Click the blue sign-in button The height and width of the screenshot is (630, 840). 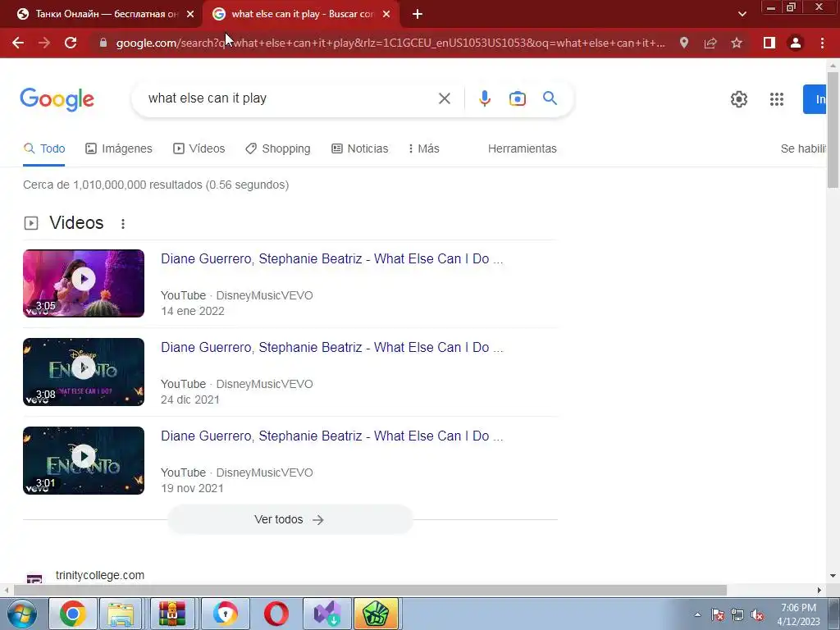pos(815,99)
